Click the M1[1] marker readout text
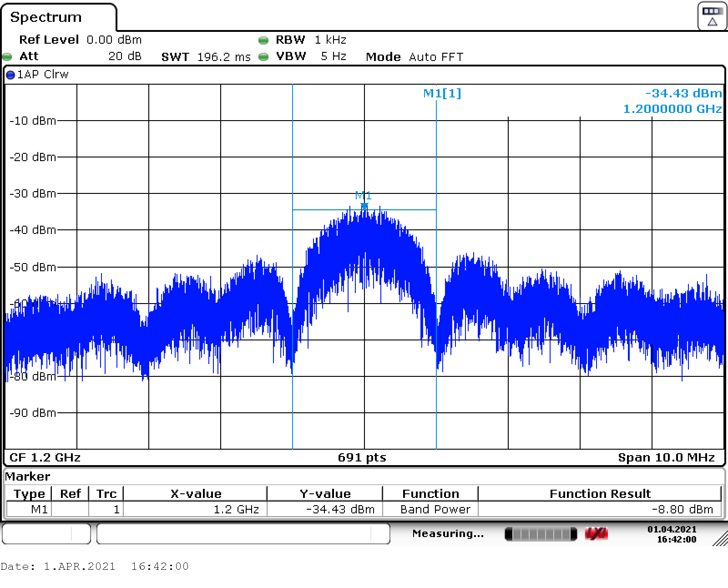Image resolution: width=728 pixels, height=588 pixels. coord(442,93)
